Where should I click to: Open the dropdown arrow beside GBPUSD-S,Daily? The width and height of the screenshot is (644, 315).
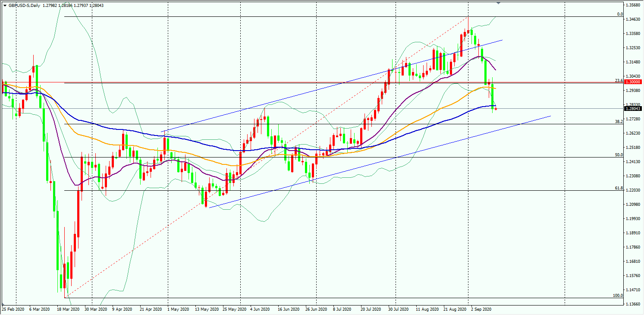click(x=5, y=5)
